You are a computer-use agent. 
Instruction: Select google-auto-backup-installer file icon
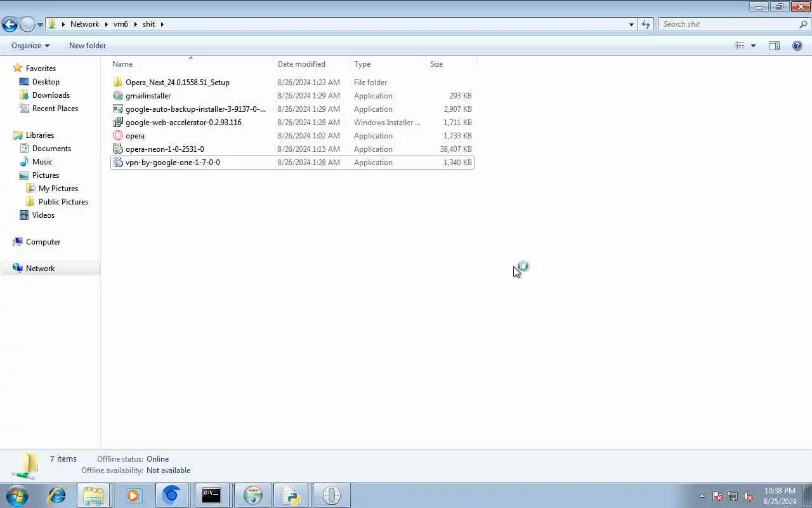click(x=117, y=109)
